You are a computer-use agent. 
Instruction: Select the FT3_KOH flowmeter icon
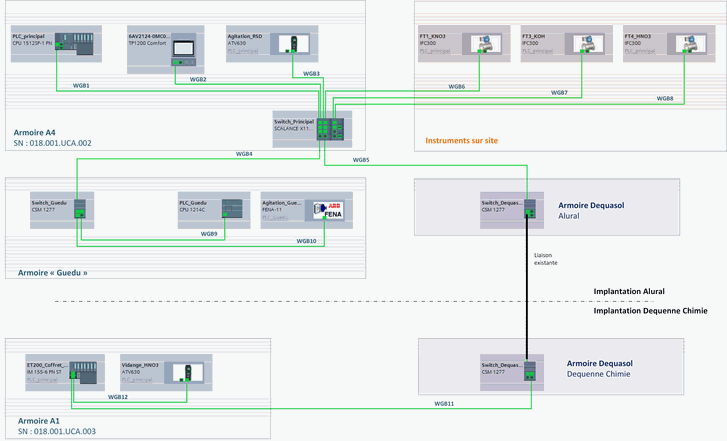coord(588,44)
